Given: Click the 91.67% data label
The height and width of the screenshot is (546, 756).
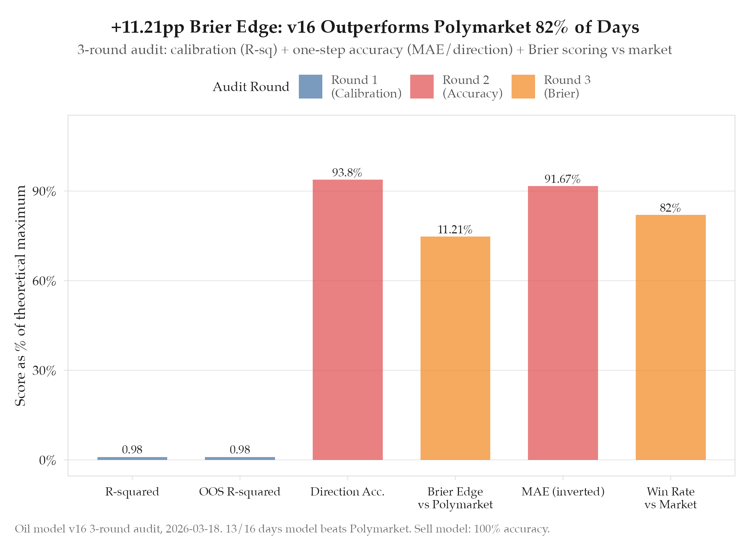Looking at the screenshot, I should point(562,179).
